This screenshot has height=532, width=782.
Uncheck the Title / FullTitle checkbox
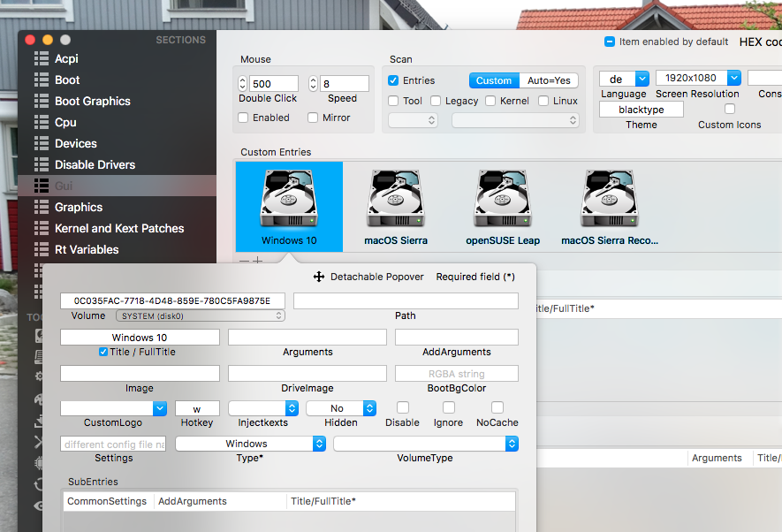point(103,352)
